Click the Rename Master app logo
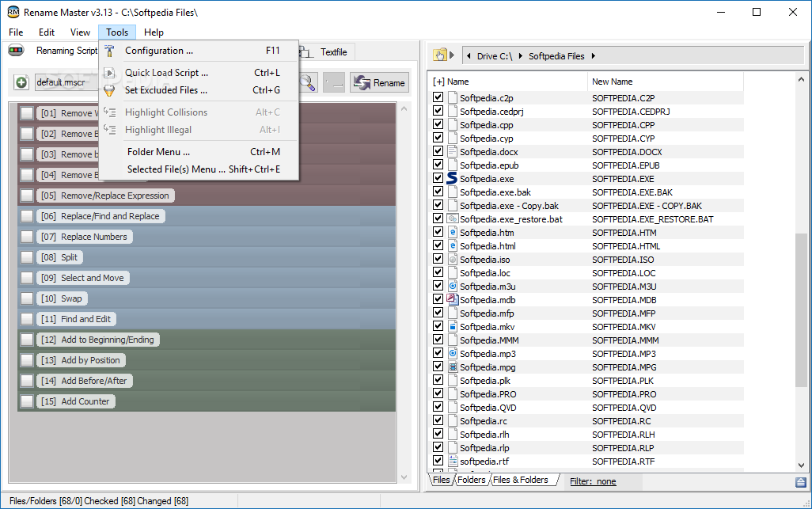This screenshot has width=812, height=509. (13, 12)
